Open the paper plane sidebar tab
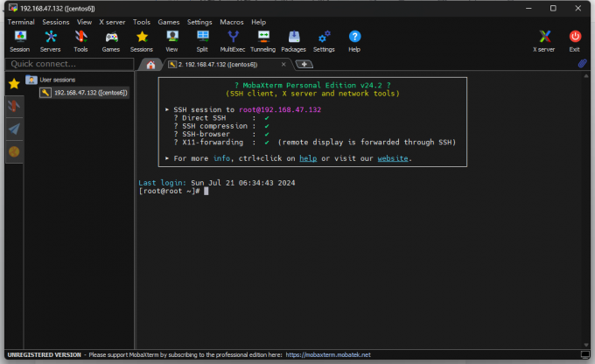The height and width of the screenshot is (364, 595). (x=14, y=129)
